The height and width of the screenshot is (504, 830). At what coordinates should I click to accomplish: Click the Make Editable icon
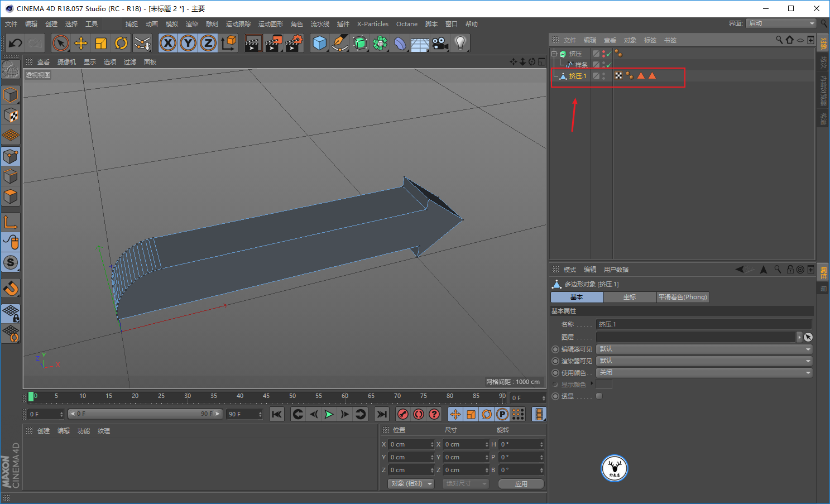click(11, 69)
